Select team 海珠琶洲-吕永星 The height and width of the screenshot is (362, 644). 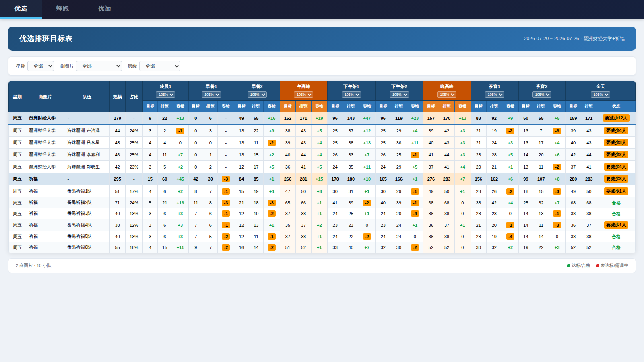83,143
